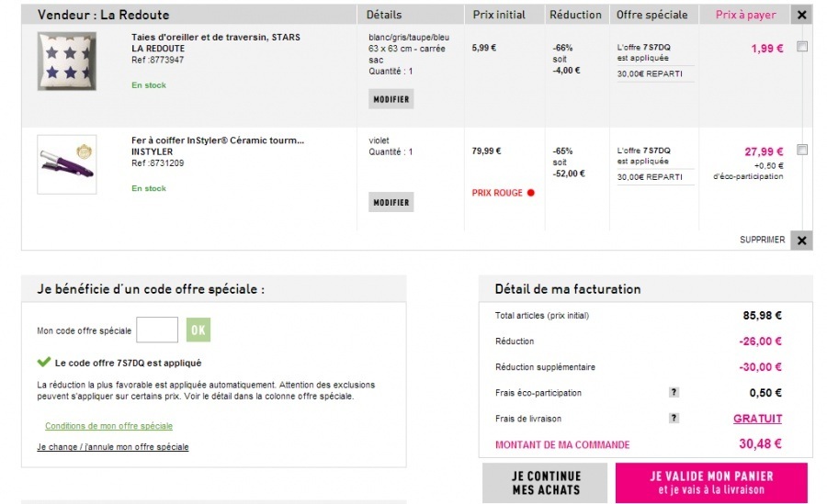Viewport: 827px width, 504px height.
Task: Click the question mark beside Frais de livraison
Action: pyautogui.click(x=674, y=419)
